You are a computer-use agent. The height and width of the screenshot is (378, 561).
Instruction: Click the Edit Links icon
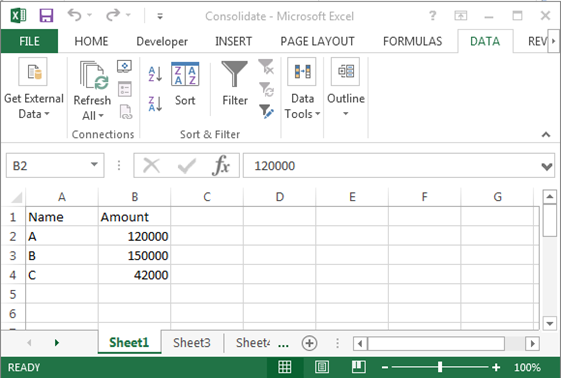click(x=125, y=112)
